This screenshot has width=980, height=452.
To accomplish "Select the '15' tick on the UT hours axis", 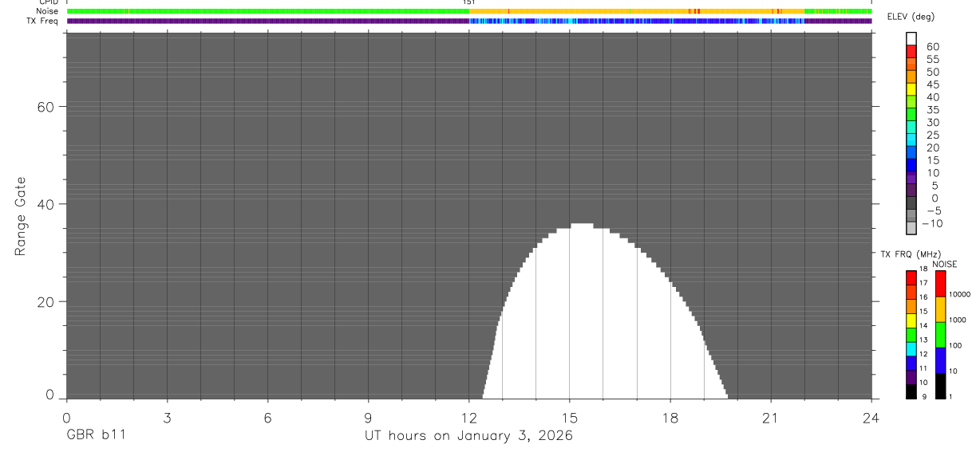I will point(569,418).
